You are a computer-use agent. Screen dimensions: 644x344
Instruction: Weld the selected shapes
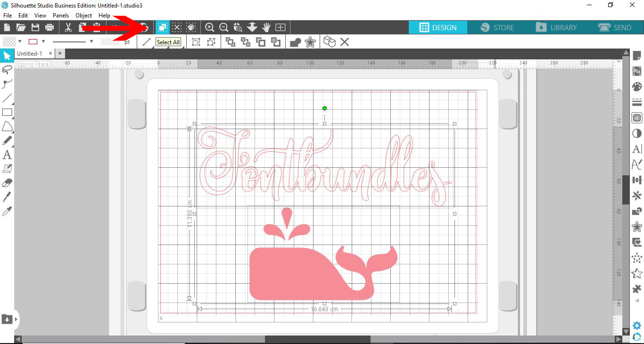click(296, 42)
